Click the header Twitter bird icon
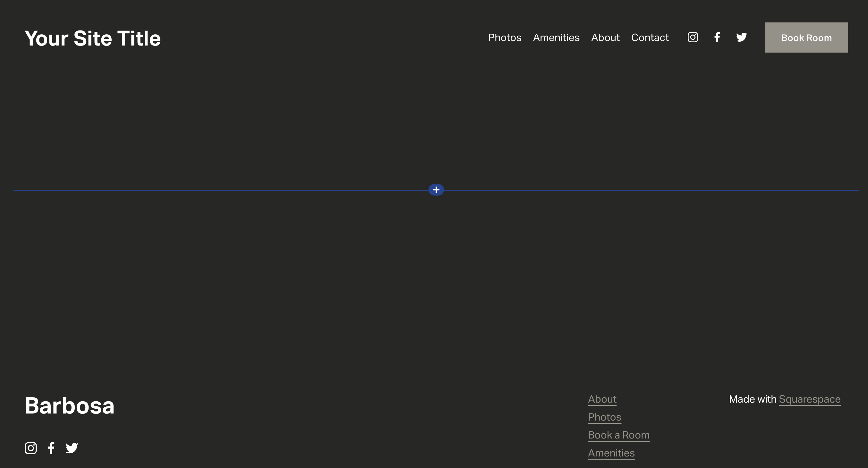This screenshot has width=868, height=468. click(741, 38)
